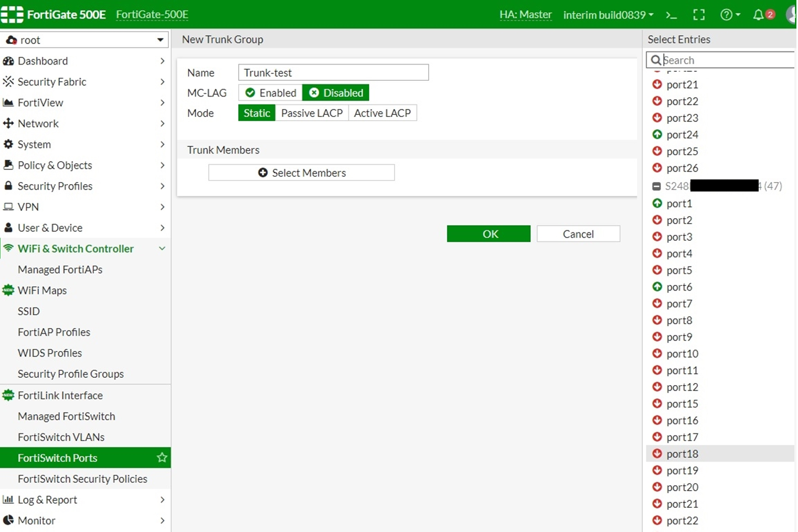Image resolution: width=798 pixels, height=532 pixels.
Task: Expand the interim build0839 dropdown
Action: pyautogui.click(x=608, y=15)
